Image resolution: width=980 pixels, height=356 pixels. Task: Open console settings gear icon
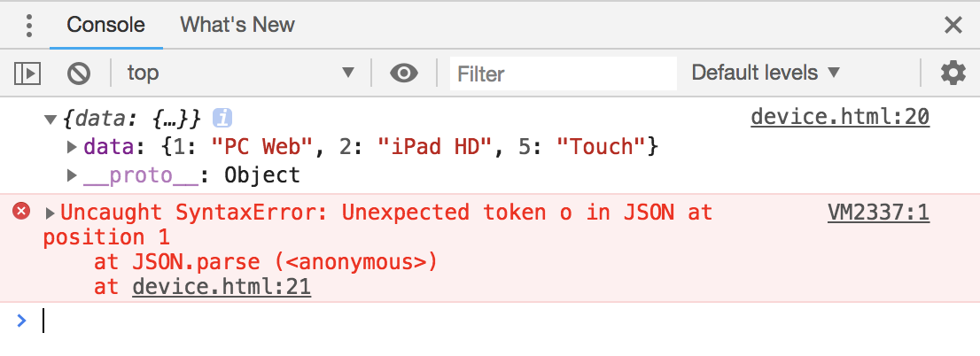(953, 74)
